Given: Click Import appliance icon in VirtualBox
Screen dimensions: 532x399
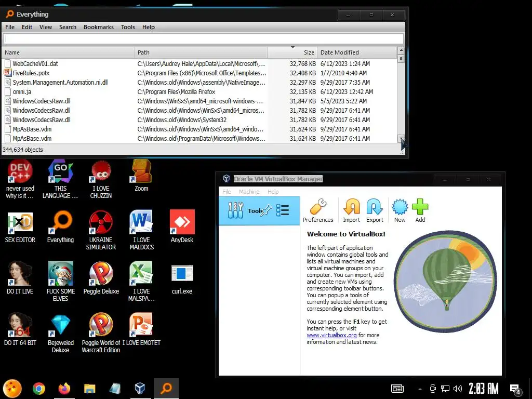Looking at the screenshot, I should point(351,210).
